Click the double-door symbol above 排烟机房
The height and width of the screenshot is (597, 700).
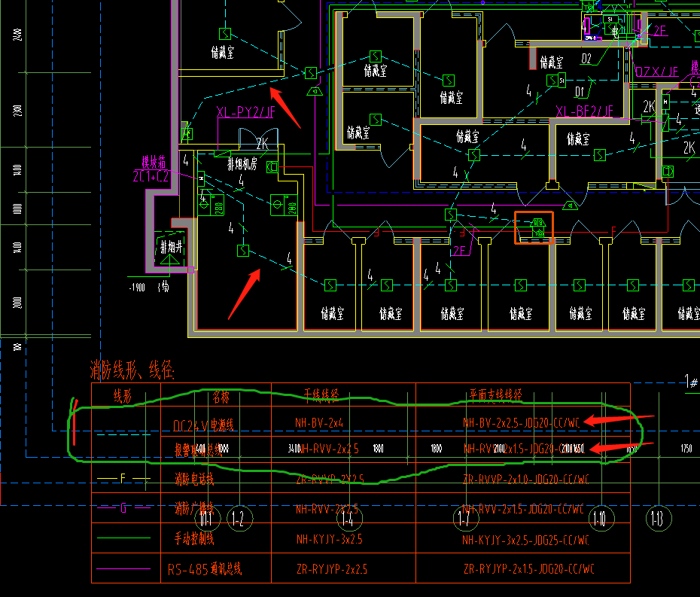coord(258,138)
